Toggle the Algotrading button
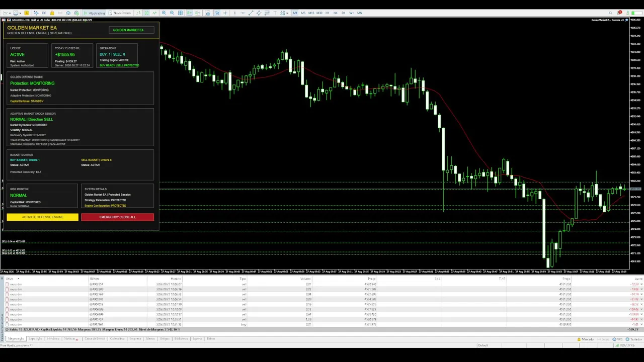The image size is (644, 362). (94, 13)
